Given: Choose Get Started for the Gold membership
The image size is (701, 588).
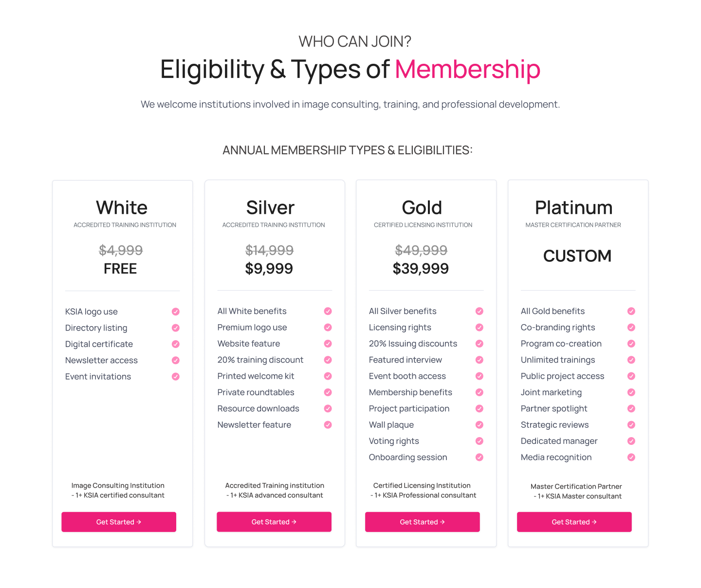Looking at the screenshot, I should click(423, 522).
